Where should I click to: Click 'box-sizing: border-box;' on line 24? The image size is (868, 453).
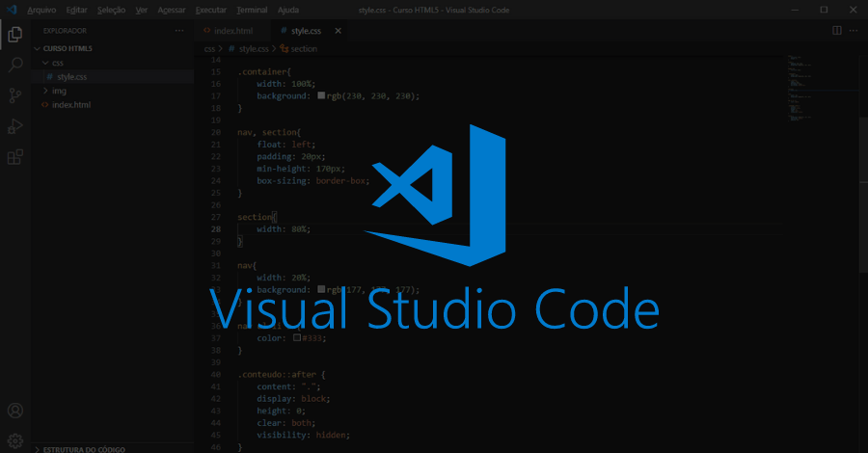coord(312,181)
